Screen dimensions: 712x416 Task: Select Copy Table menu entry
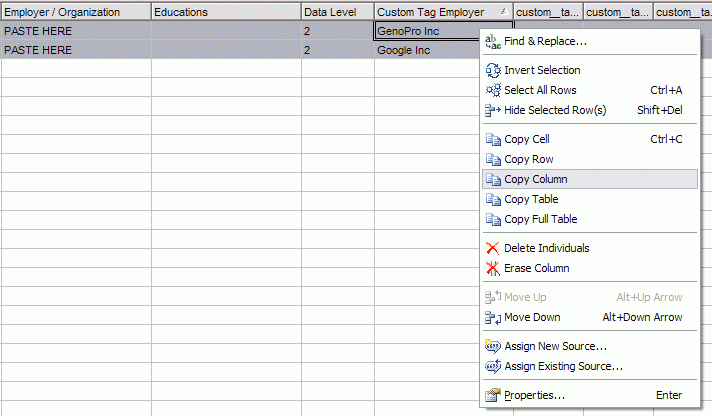point(531,199)
